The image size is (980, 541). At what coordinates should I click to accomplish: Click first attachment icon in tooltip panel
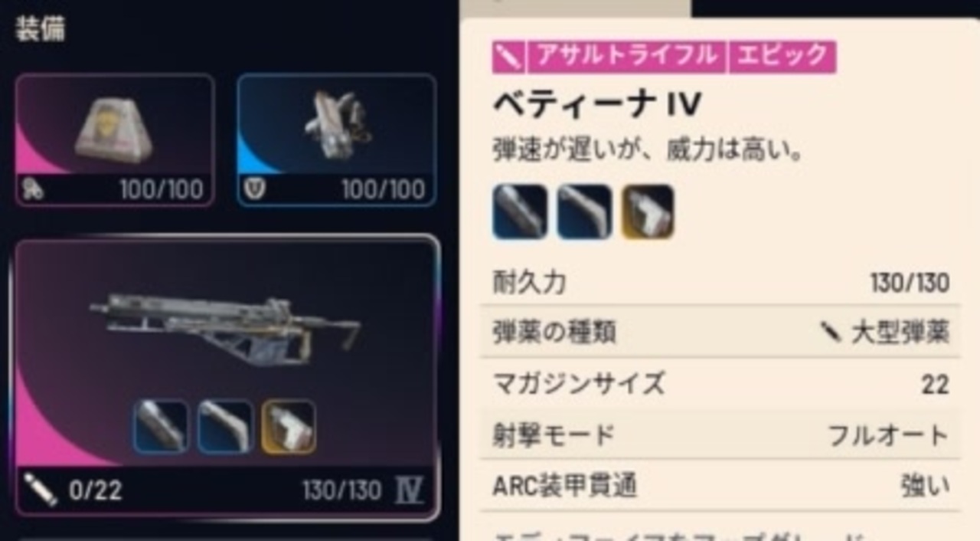coord(520,211)
